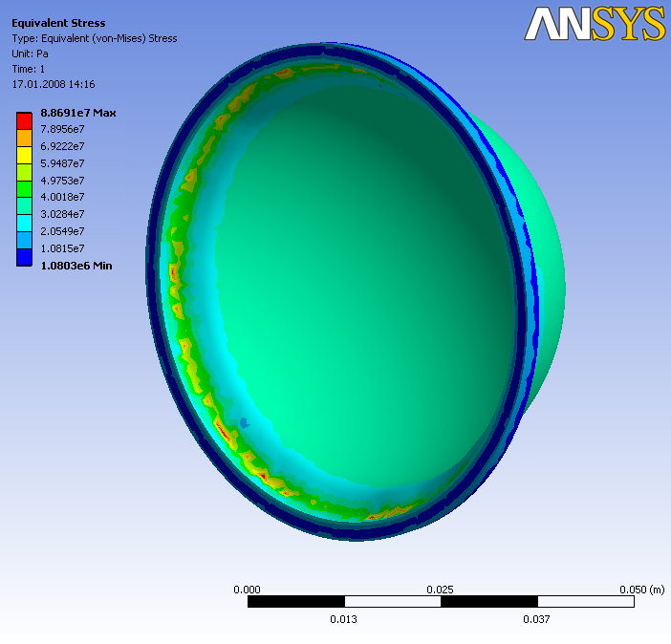
Task: Click the 'Time: 1' label
Action: (29, 69)
